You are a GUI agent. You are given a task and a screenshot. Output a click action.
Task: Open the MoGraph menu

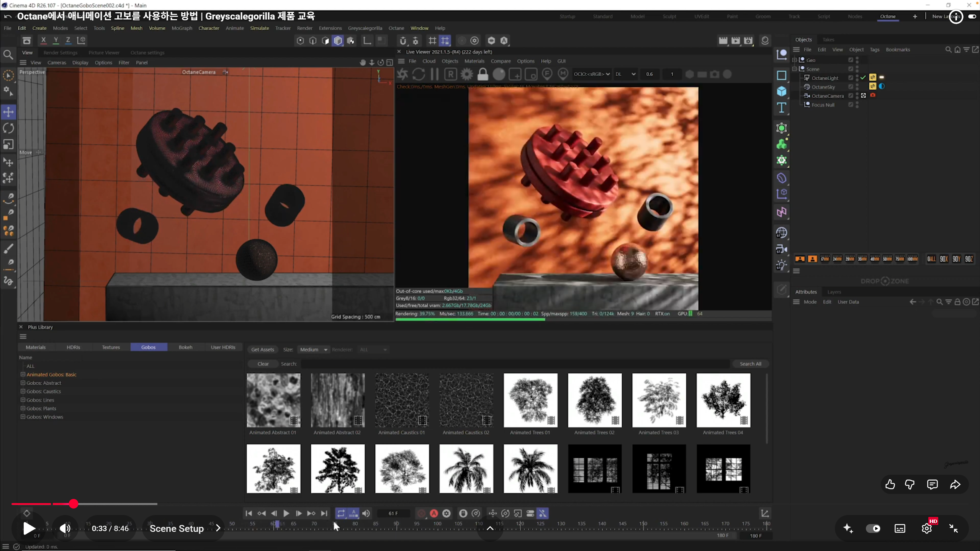tap(182, 28)
